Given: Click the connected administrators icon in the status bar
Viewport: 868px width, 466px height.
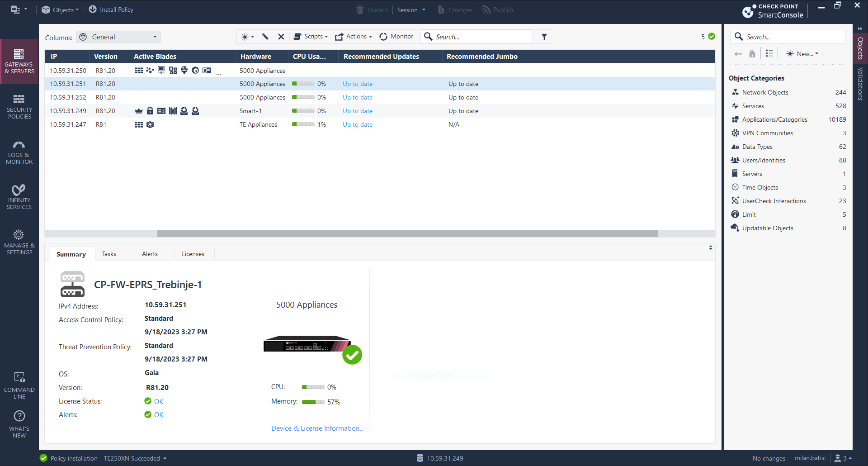Looking at the screenshot, I should coord(837,458).
